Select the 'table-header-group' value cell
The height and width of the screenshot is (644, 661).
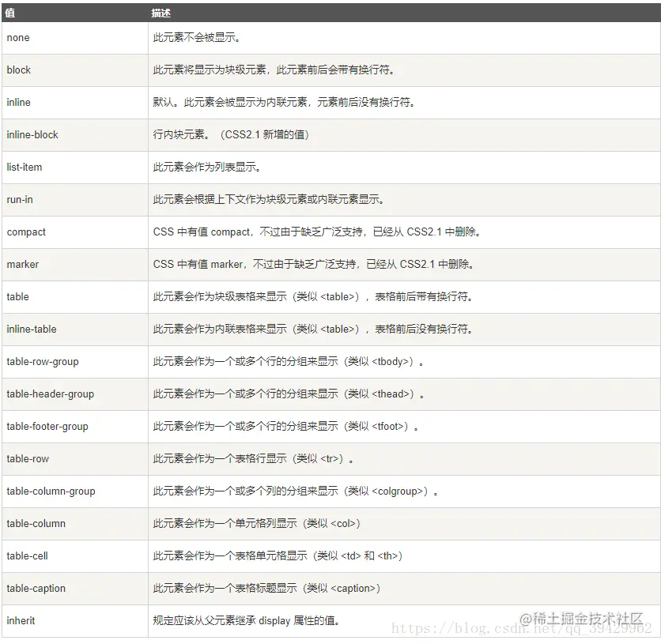pyautogui.click(x=75, y=394)
